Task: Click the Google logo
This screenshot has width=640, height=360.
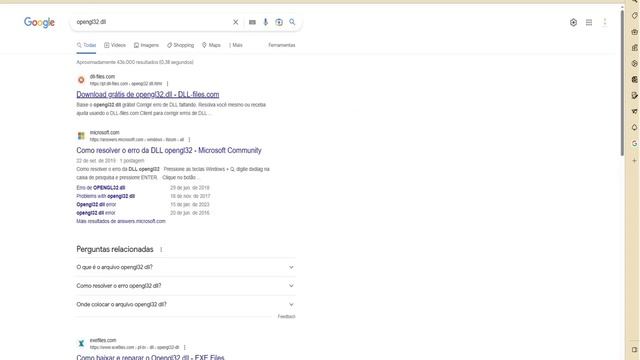Action: 39,22
